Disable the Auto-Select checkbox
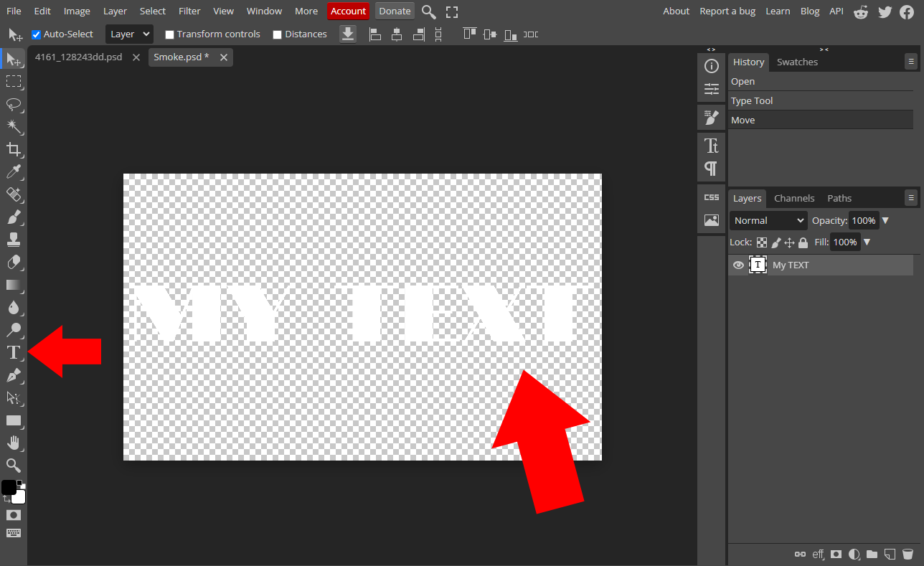The image size is (924, 566). [x=36, y=34]
